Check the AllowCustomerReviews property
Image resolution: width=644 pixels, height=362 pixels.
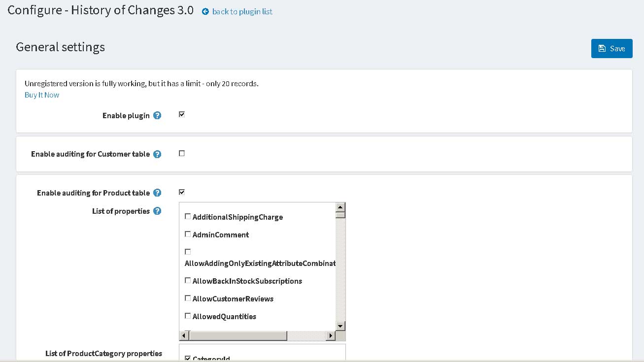pyautogui.click(x=188, y=298)
